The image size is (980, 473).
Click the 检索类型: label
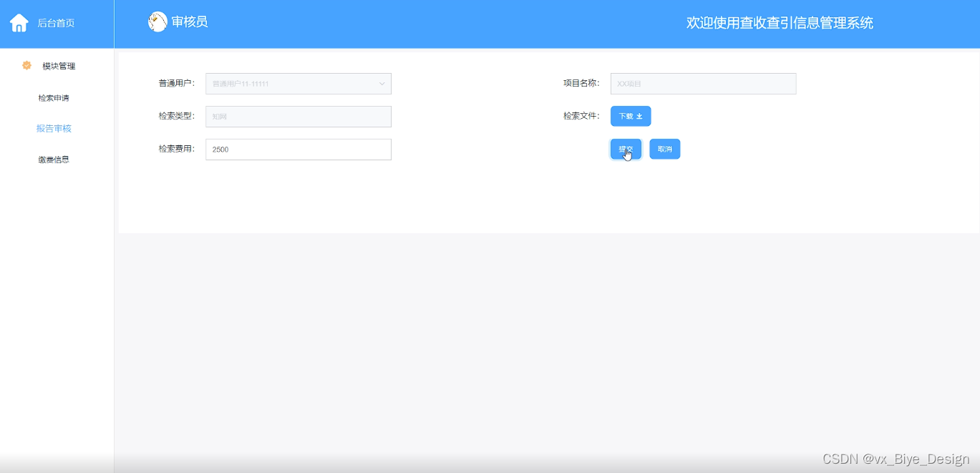[x=177, y=117]
